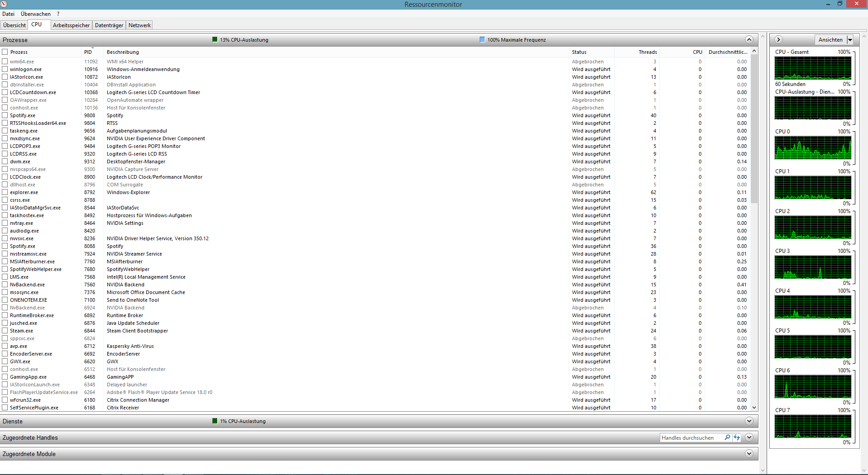The width and height of the screenshot is (868, 475).
Task: Click the FlashPlayerUpdateService.exe row
Action: tap(376, 392)
